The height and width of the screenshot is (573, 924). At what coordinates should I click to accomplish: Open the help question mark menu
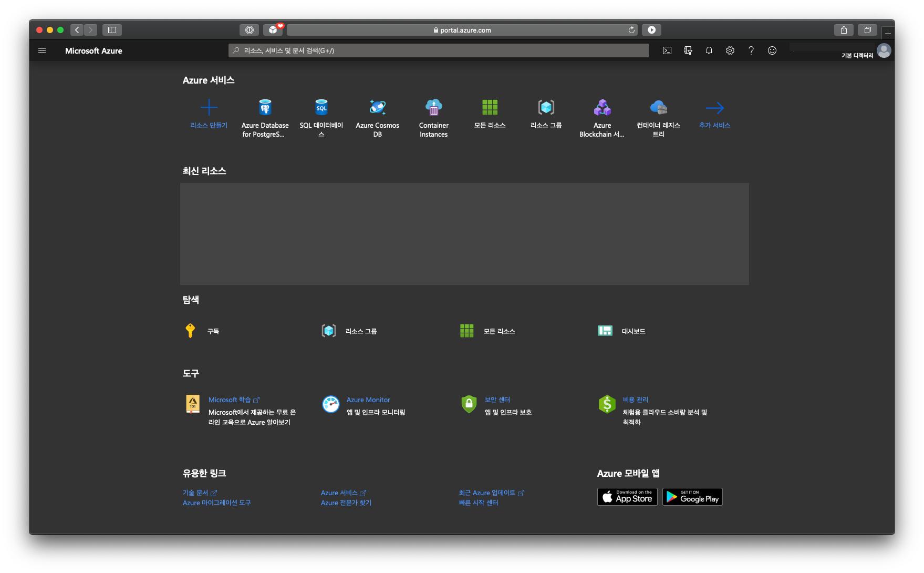pos(751,50)
